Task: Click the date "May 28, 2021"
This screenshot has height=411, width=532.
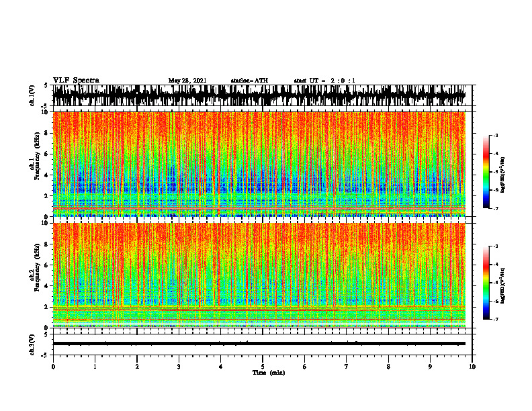Action: click(x=187, y=81)
